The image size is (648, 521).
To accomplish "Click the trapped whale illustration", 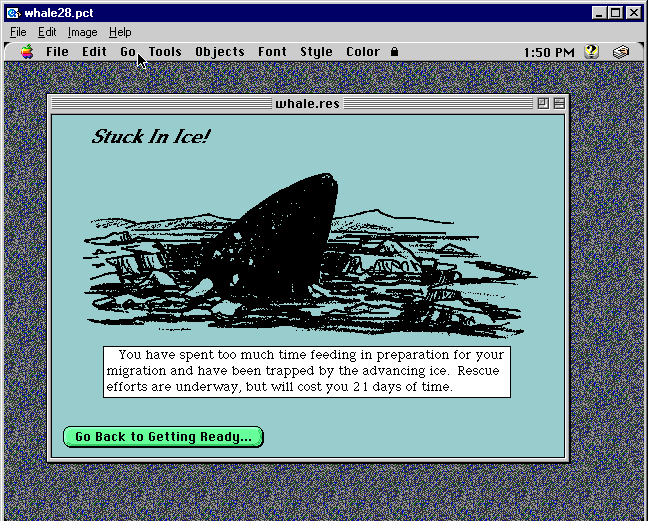I will pos(309,255).
